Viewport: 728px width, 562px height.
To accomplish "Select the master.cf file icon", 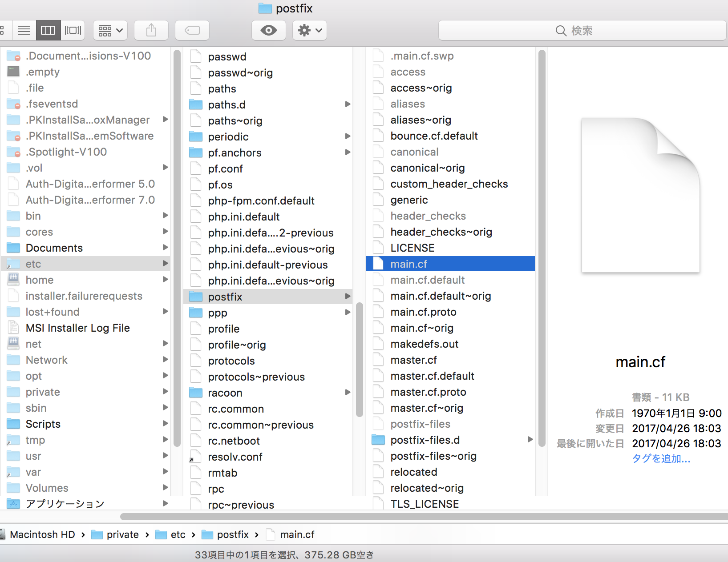I will tap(378, 359).
